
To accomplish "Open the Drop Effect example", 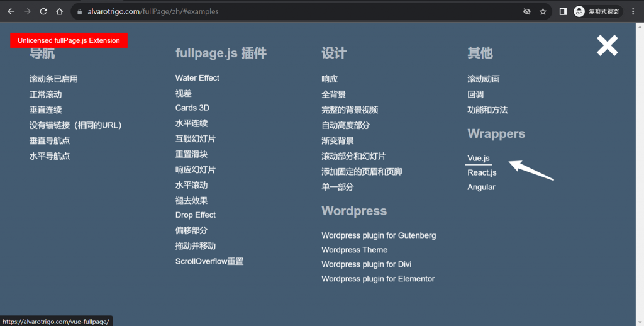I will tap(196, 215).
